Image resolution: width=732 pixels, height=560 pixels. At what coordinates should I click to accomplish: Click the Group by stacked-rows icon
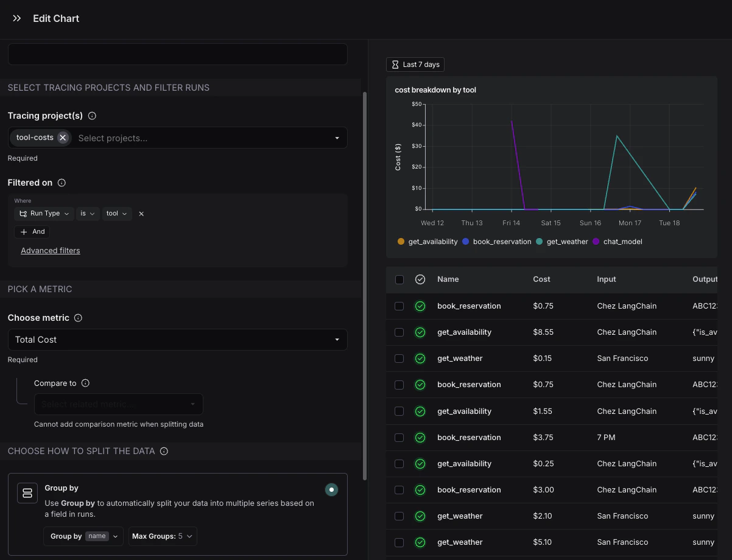[27, 493]
